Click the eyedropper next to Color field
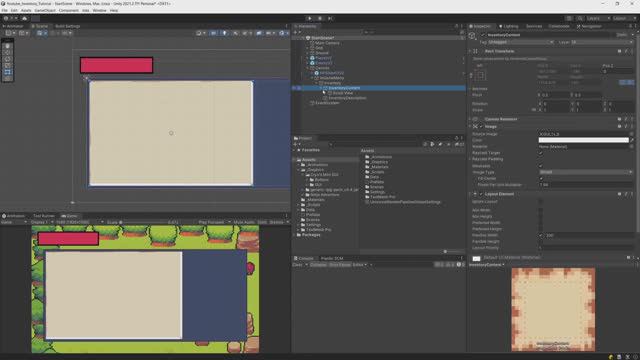 632,140
